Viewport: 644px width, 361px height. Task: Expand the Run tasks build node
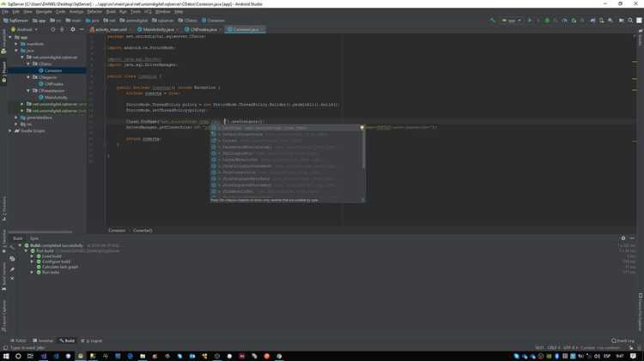(32, 272)
